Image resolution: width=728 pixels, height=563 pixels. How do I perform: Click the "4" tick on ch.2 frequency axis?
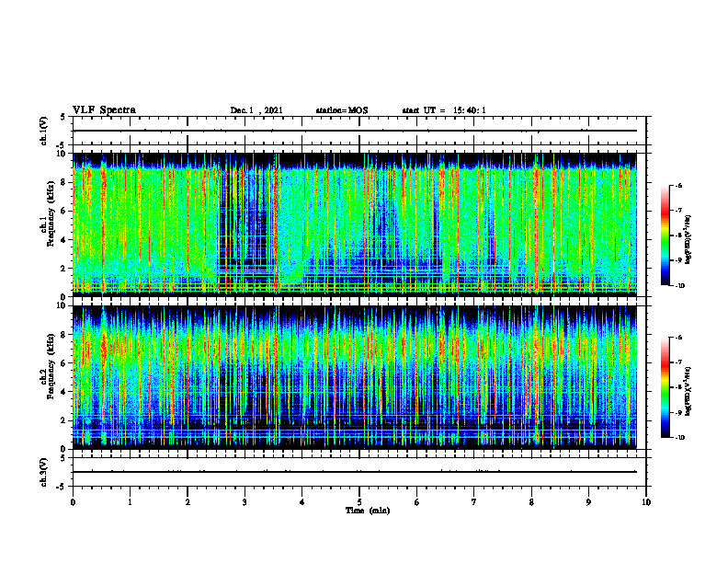click(x=64, y=392)
